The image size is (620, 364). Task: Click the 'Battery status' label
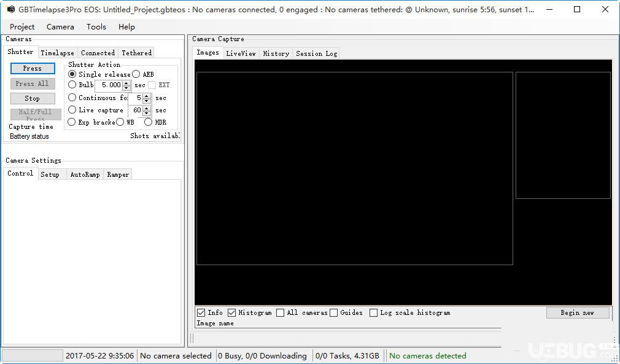[29, 136]
